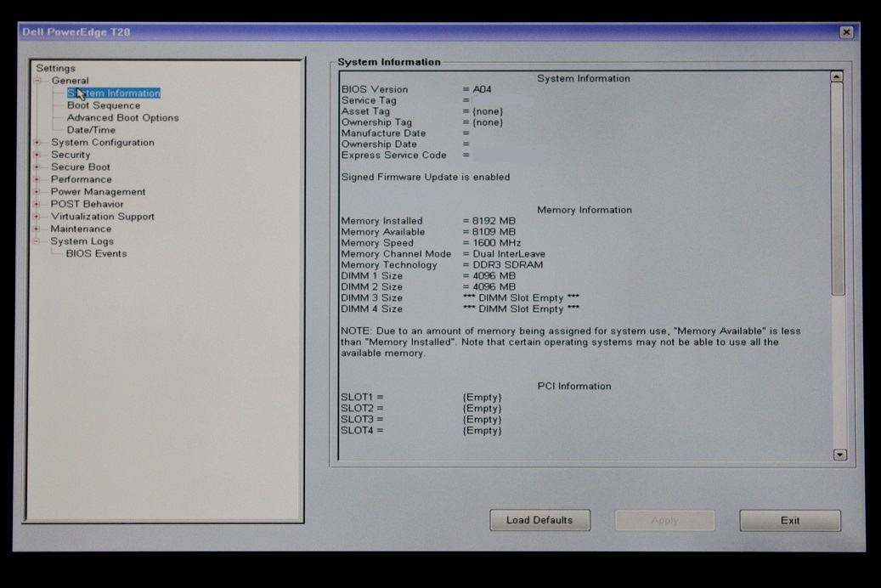Expand the POST Behavior node
Image resolution: width=881 pixels, height=588 pixels.
[x=37, y=204]
